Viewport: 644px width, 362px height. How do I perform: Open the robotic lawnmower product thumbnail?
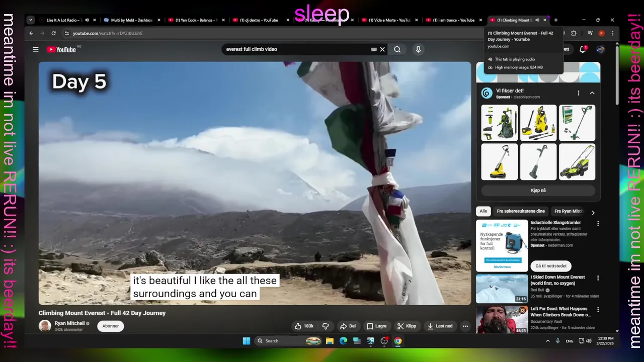click(x=577, y=162)
